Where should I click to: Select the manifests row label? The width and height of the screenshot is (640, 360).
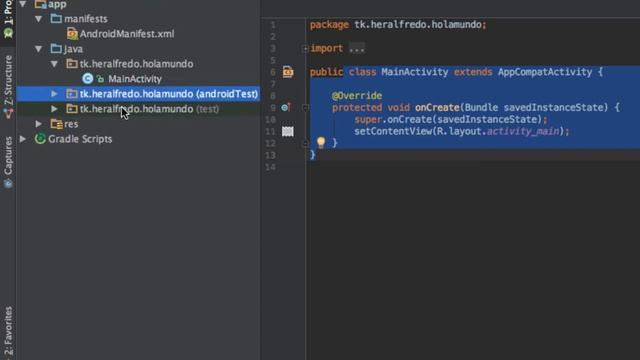tap(86, 19)
